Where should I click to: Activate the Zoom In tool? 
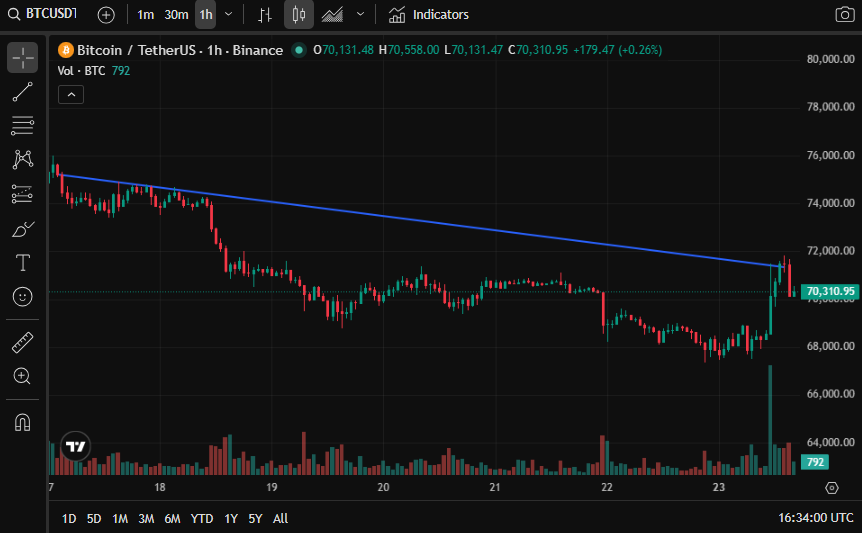point(23,376)
